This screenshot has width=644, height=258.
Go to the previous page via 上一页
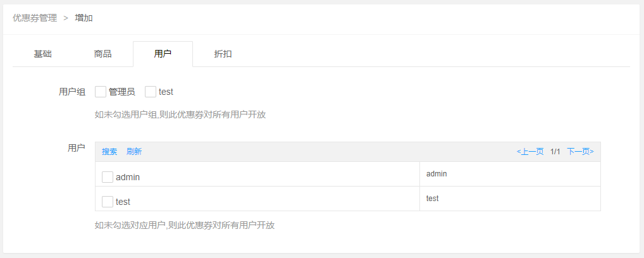(530, 152)
